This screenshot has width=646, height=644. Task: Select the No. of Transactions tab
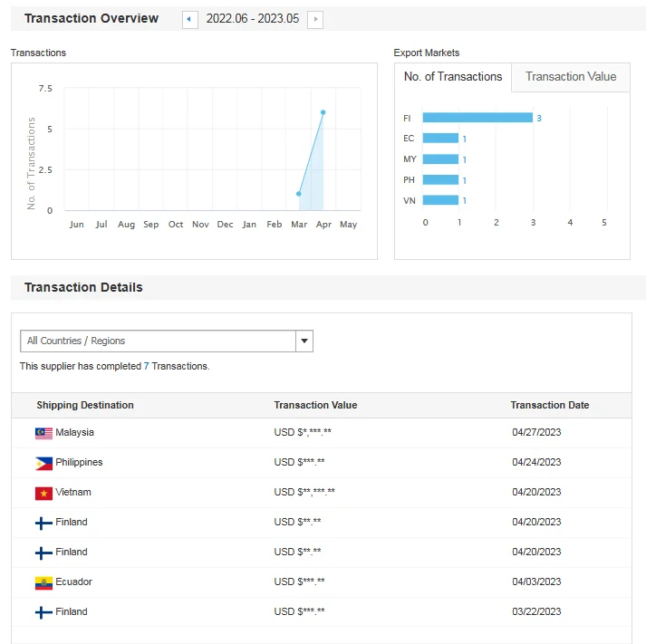(x=453, y=77)
